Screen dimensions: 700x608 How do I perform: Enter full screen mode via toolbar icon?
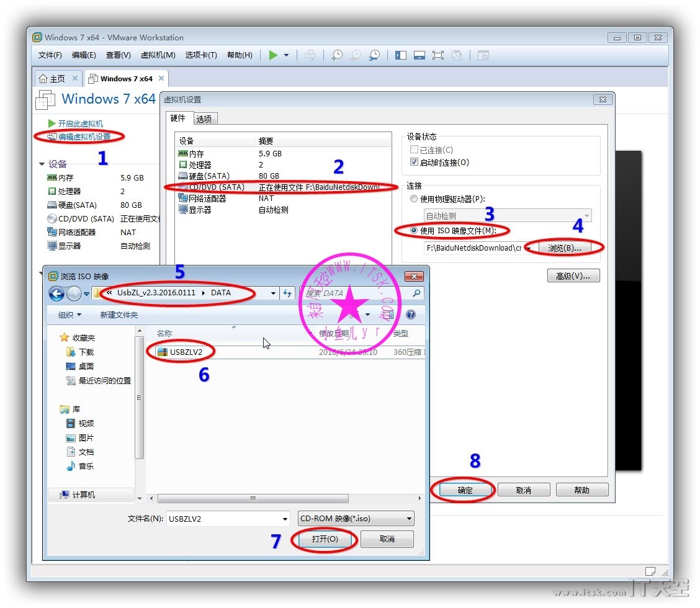pos(438,55)
